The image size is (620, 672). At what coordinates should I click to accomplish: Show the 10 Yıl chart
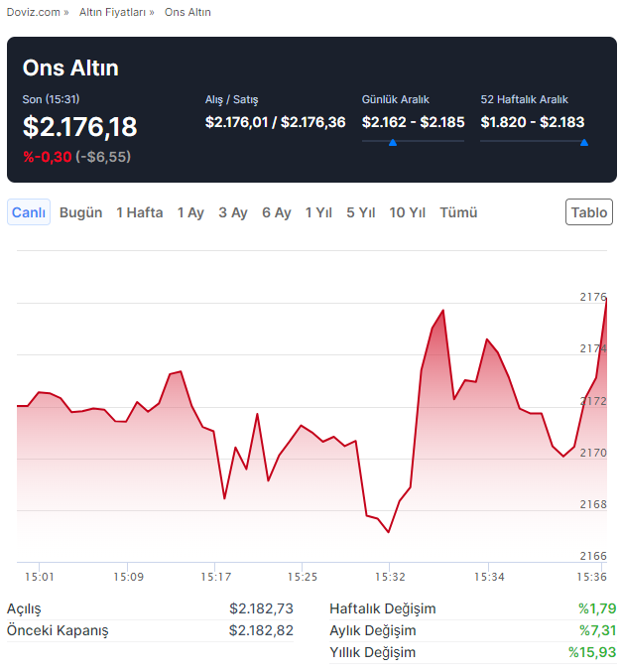pyautogui.click(x=408, y=212)
